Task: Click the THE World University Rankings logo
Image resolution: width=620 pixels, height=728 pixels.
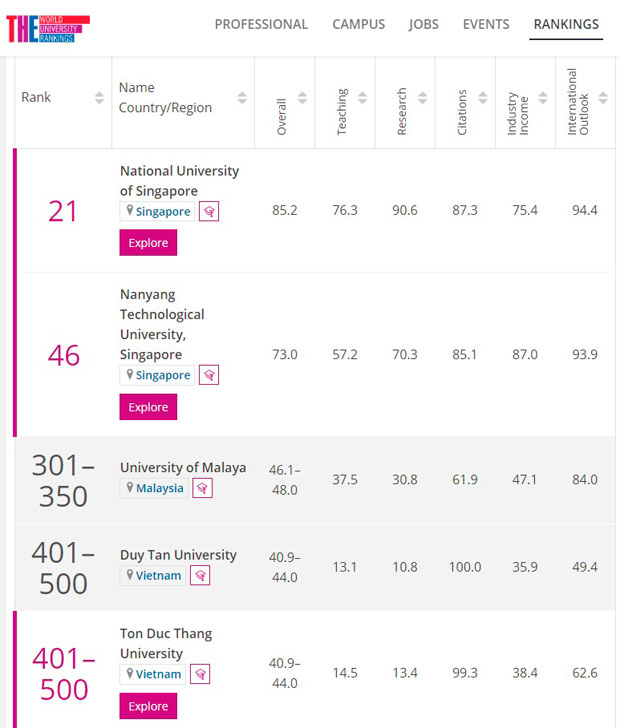Action: point(47,27)
